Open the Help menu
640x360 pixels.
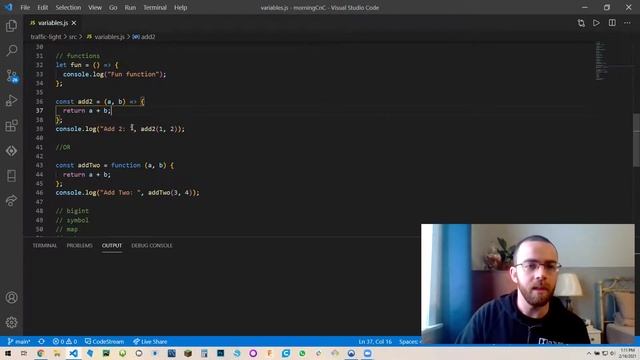(x=180, y=7)
